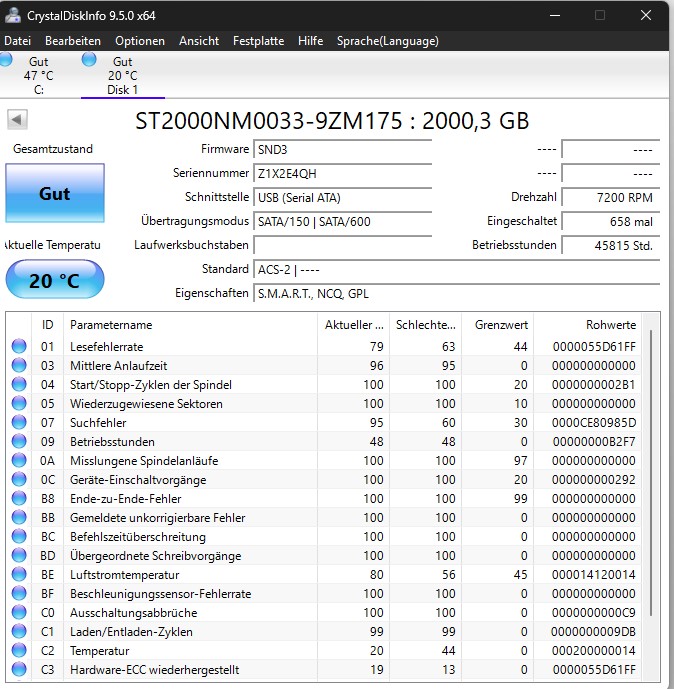Viewport: 674px width, 689px height.
Task: Click status orb for Hardware-ECC wiederhergestellt
Action: click(x=19, y=669)
